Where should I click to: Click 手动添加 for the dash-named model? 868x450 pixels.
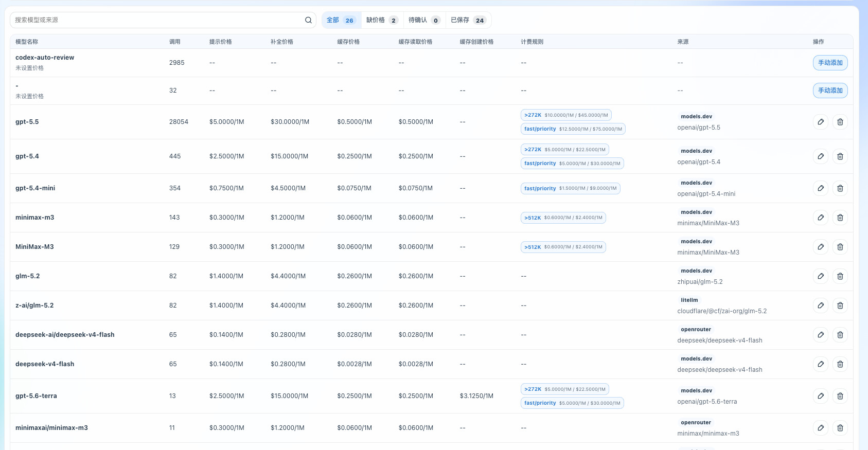pyautogui.click(x=830, y=91)
